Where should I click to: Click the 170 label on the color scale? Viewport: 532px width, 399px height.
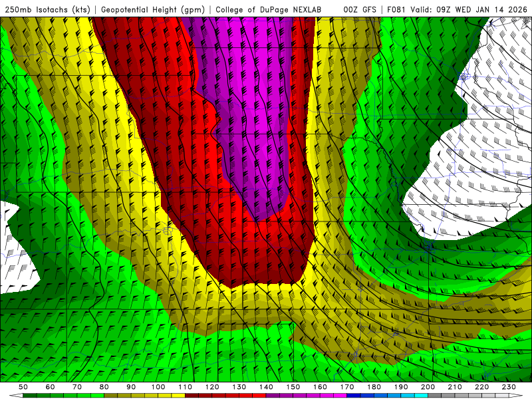347,387
